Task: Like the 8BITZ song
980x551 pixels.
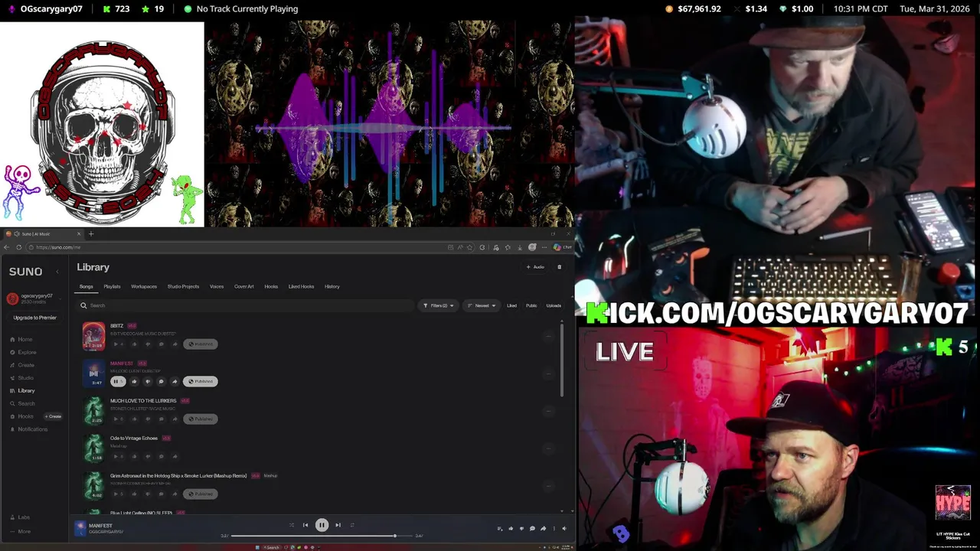Action: (x=134, y=344)
